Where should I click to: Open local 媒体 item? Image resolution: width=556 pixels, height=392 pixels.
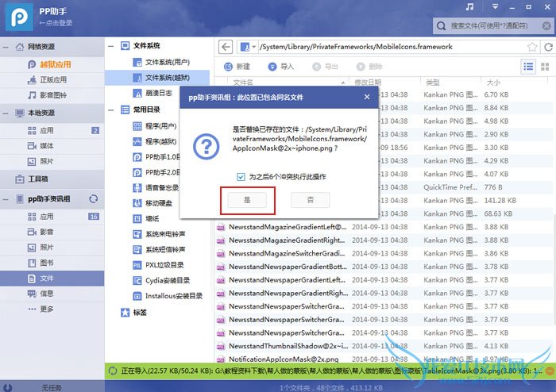tap(52, 146)
